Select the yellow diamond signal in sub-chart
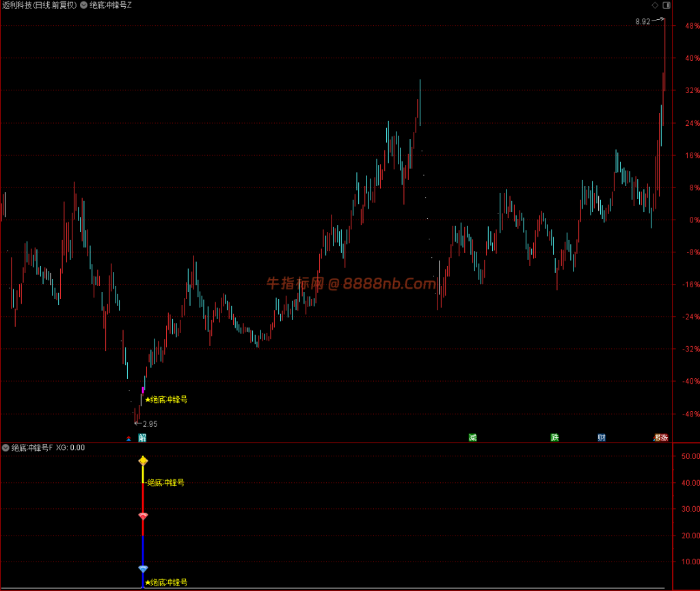 tap(143, 460)
